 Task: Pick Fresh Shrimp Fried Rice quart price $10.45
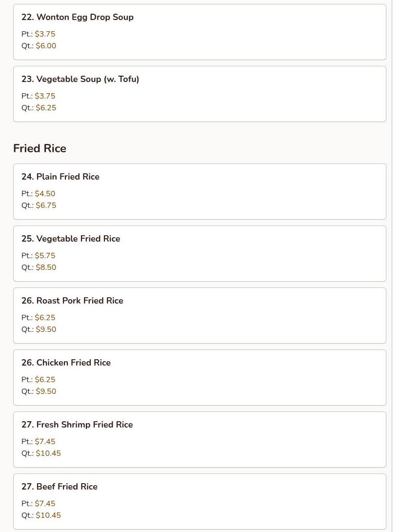click(x=48, y=453)
